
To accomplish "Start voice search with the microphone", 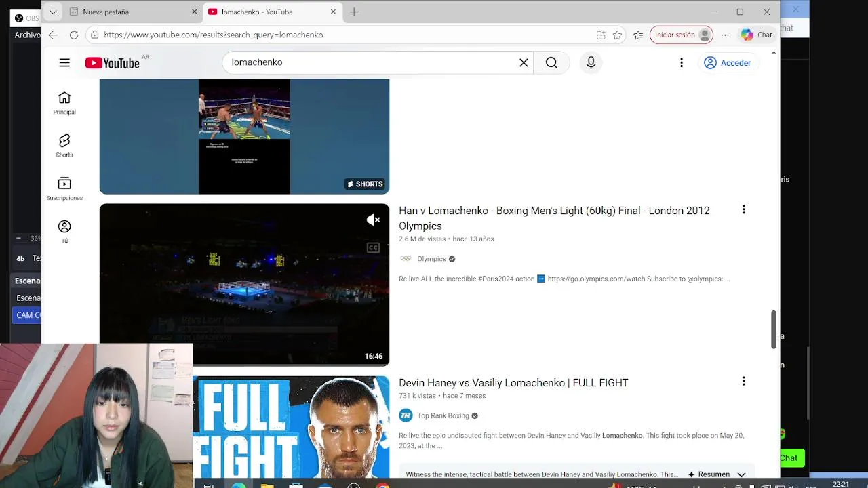I will point(591,62).
